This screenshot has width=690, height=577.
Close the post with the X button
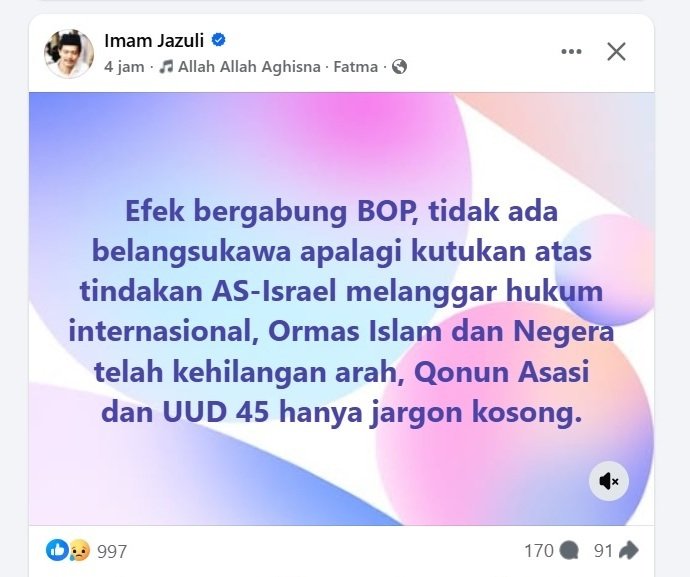coord(616,51)
